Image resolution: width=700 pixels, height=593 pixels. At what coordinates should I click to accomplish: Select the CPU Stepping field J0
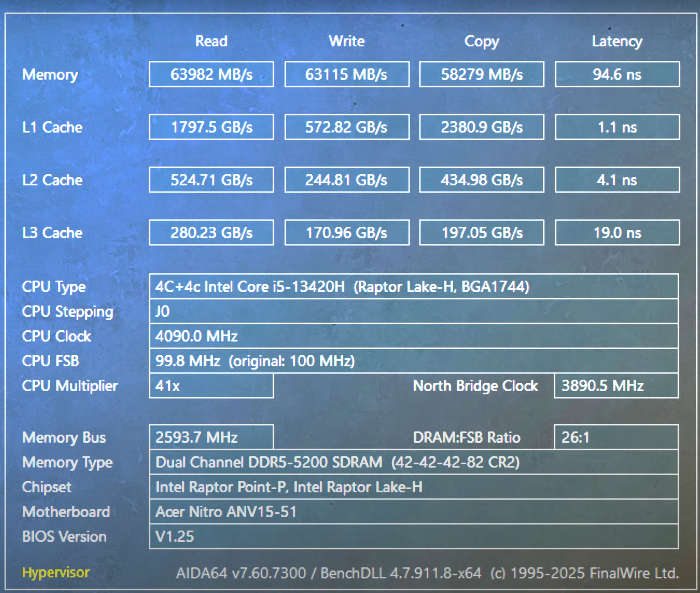414,311
